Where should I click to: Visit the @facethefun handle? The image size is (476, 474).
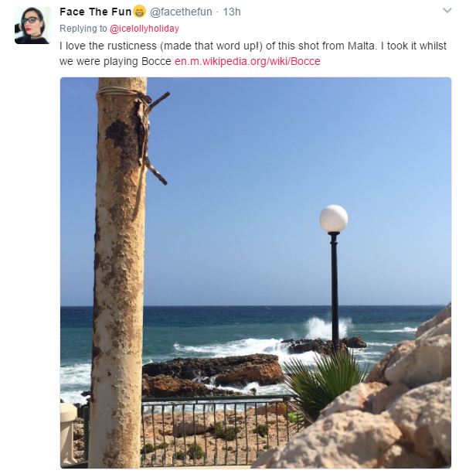tap(181, 12)
